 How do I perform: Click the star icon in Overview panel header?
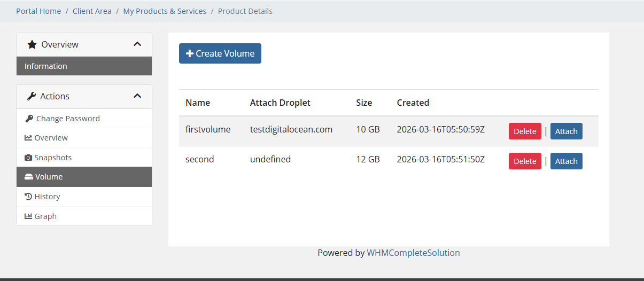[32, 44]
